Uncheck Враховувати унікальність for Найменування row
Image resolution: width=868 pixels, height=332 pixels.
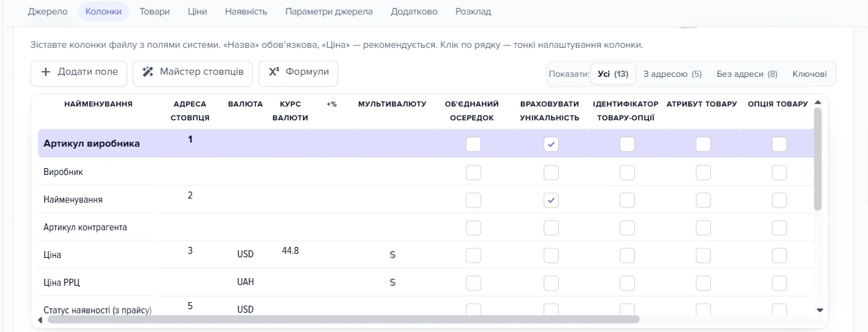tap(551, 200)
